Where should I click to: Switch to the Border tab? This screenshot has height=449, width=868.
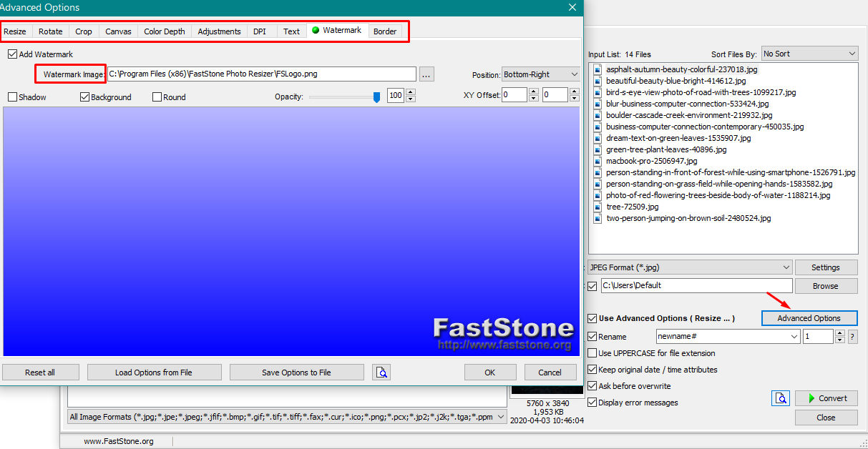385,31
